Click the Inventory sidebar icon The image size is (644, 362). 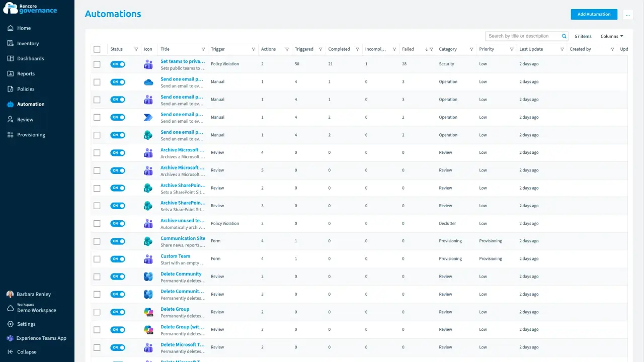11,43
